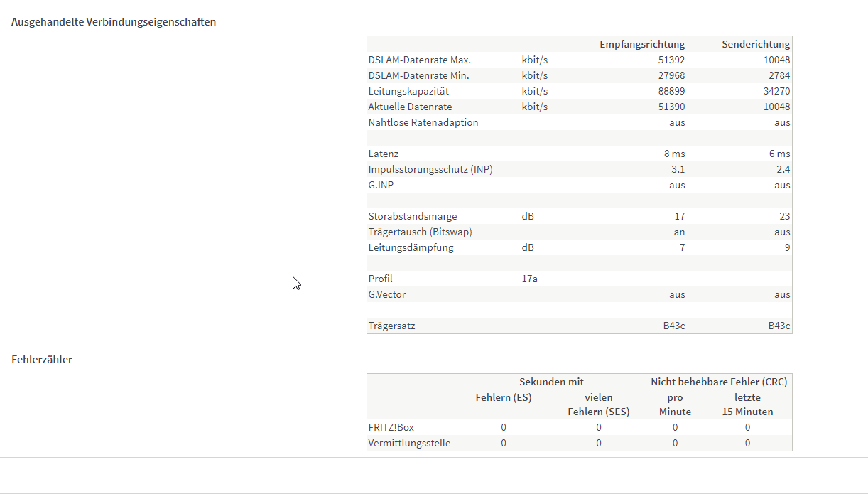The width and height of the screenshot is (868, 494).
Task: Click the 'Nahtlose Ratenadaption' row label
Action: pyautogui.click(x=423, y=122)
